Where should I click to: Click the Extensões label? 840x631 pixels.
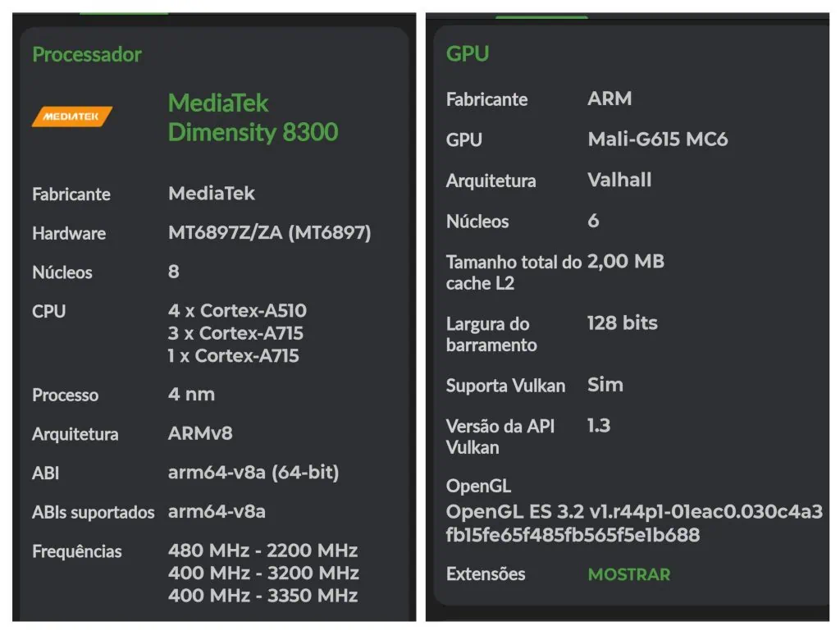point(486,574)
